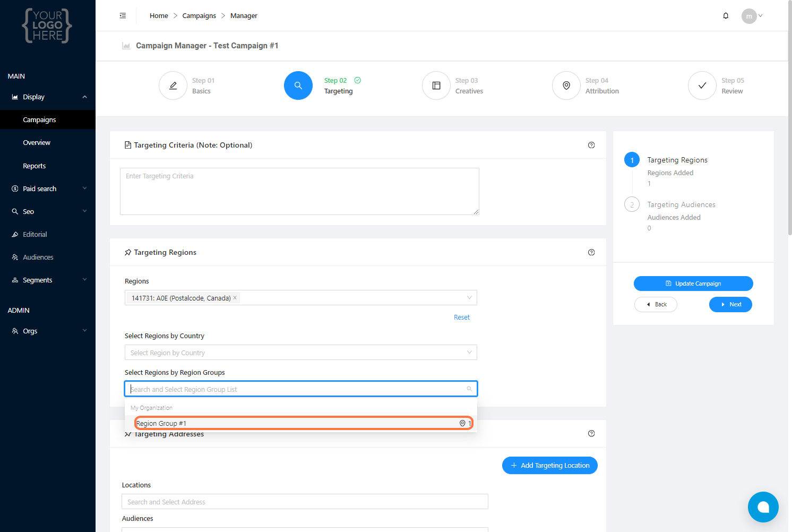792x532 pixels.
Task: Click the notification bell icon
Action: click(726, 16)
